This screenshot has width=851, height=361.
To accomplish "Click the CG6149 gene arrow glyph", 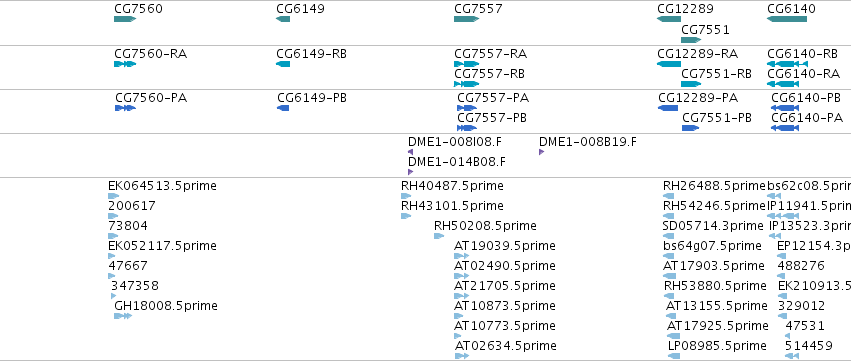I will [283, 19].
